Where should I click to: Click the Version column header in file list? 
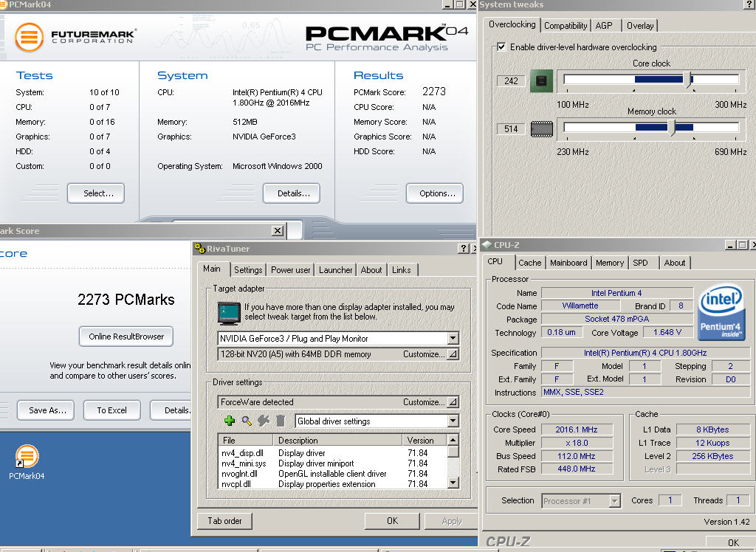(x=425, y=440)
